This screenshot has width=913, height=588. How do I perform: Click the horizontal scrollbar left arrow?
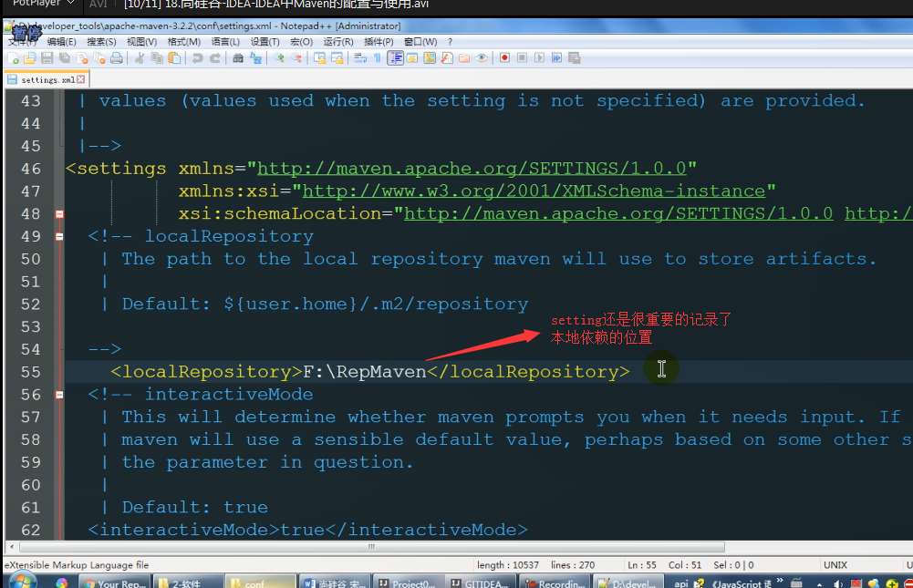point(12,547)
